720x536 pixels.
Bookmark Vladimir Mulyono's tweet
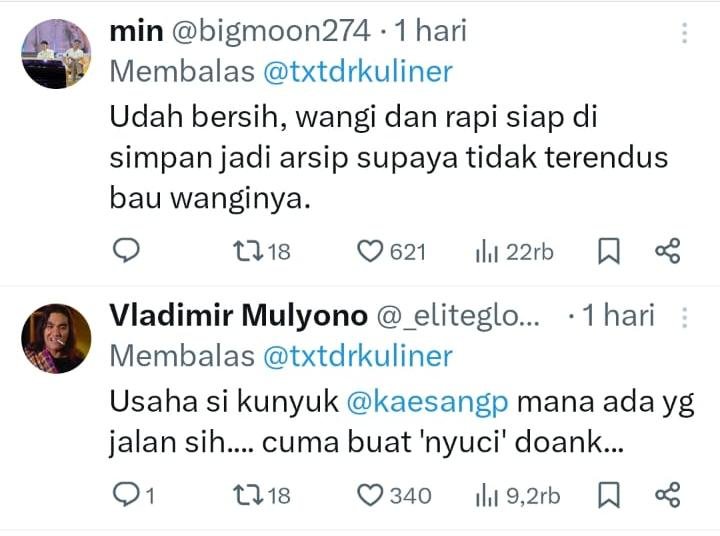tap(608, 494)
